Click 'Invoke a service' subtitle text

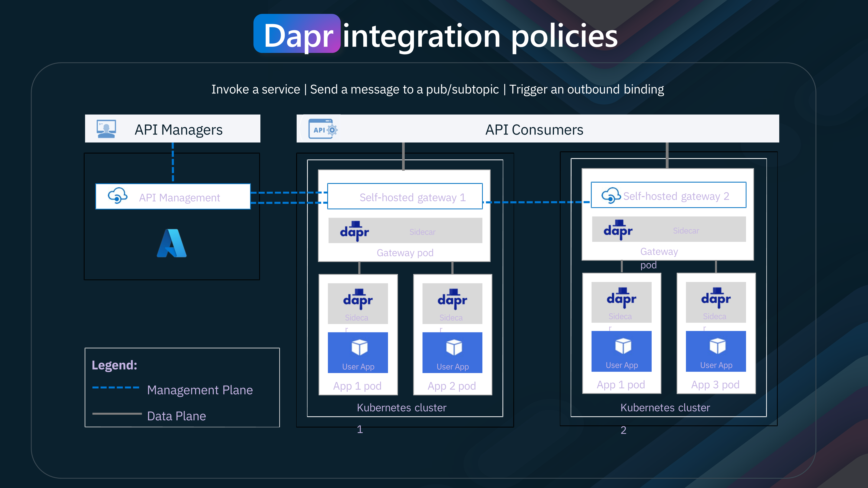[x=256, y=89]
